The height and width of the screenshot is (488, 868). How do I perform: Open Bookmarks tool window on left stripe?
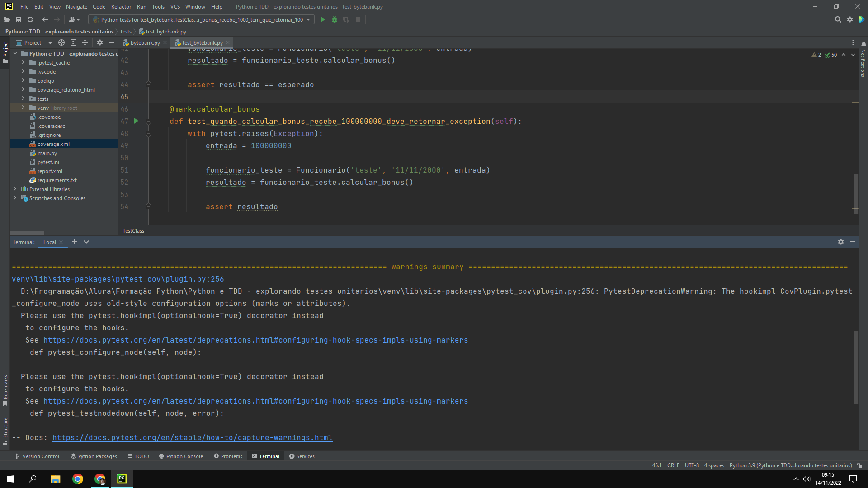pos(5,390)
